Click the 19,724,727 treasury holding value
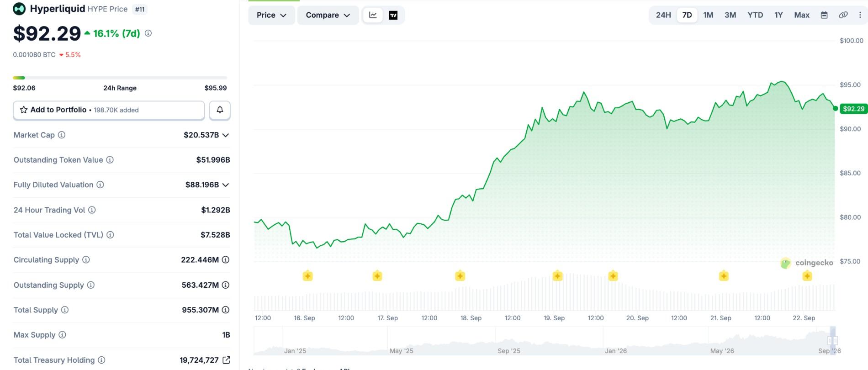Viewport: 868px width, 370px height. (x=199, y=360)
